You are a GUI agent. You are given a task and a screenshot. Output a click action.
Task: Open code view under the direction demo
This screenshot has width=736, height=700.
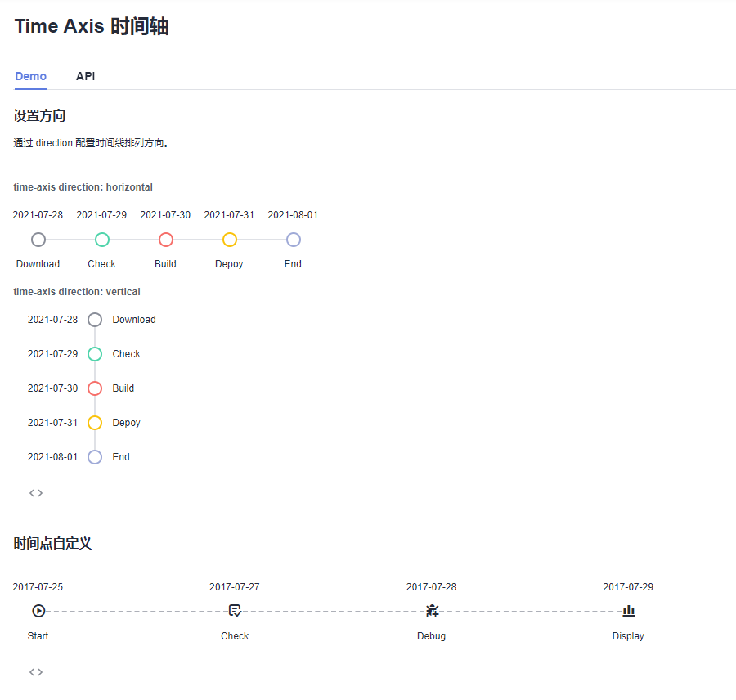[x=35, y=492]
